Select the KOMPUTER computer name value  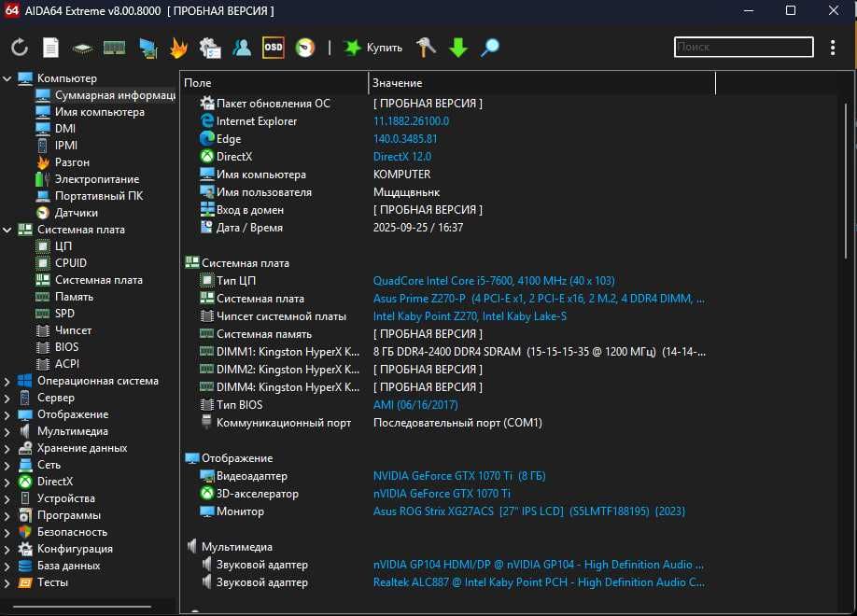[401, 175]
